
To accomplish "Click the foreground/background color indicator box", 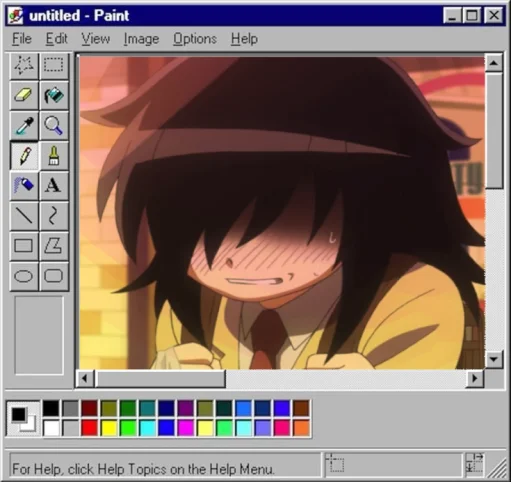I will [x=23, y=418].
